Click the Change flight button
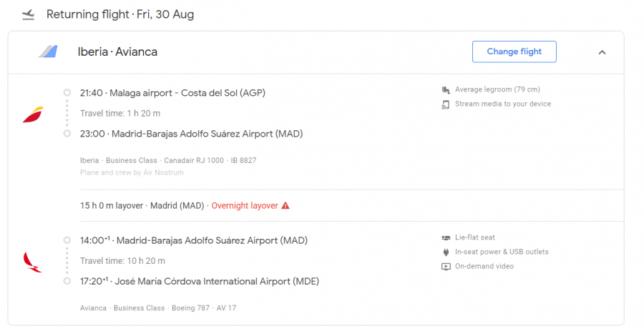Image resolution: width=644 pixels, height=334 pixels. point(514,51)
